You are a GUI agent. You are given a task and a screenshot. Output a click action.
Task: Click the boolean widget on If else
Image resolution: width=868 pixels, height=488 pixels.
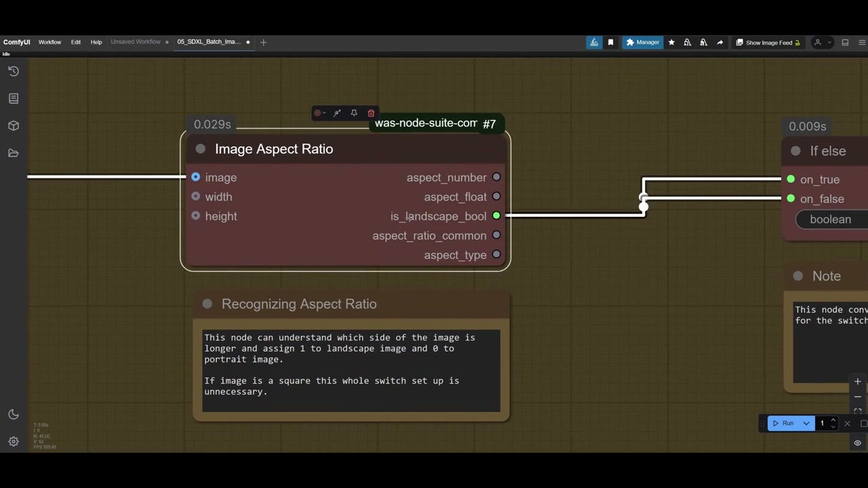tap(832, 220)
